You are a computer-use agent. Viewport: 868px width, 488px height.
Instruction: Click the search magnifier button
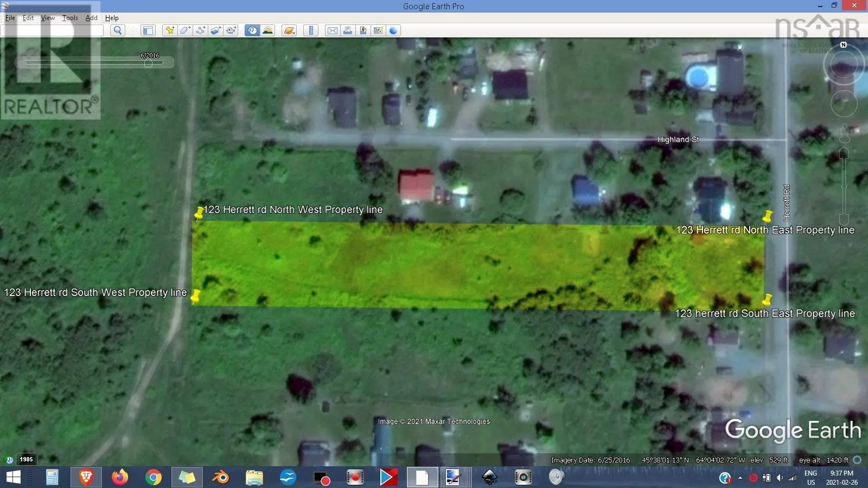(x=118, y=30)
